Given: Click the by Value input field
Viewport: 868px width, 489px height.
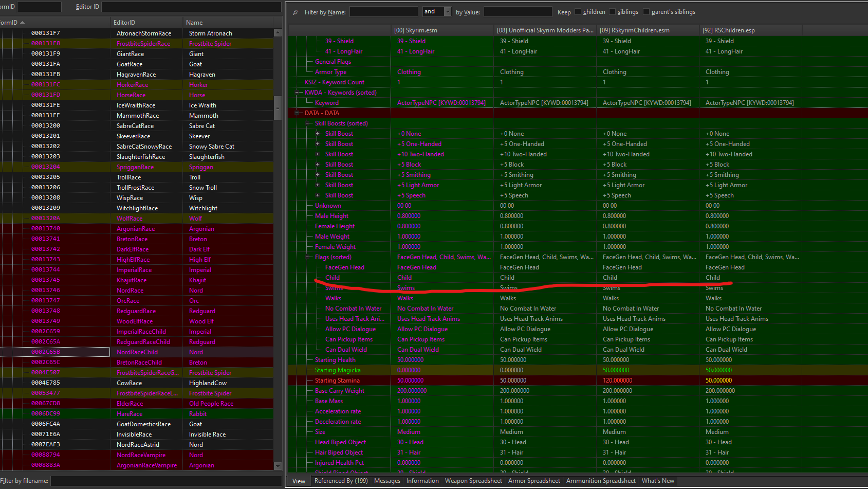Looking at the screenshot, I should [518, 12].
